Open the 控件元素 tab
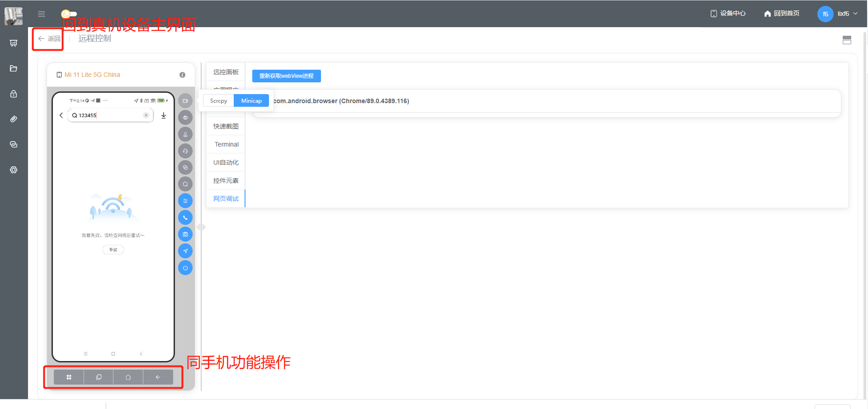Viewport: 868px width, 409px height. [x=226, y=181]
